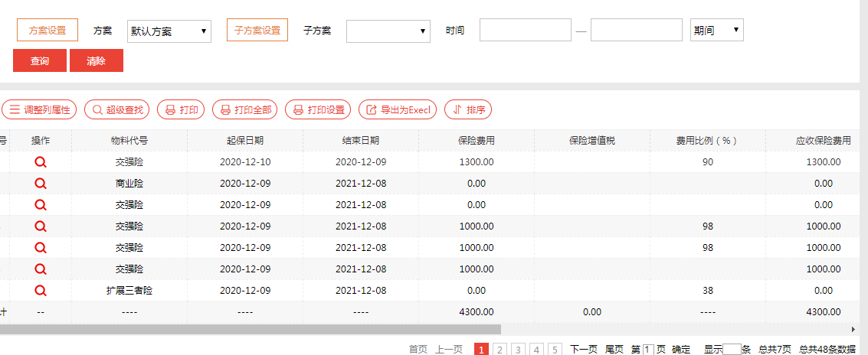Click the 起保日期 column header

click(x=245, y=141)
